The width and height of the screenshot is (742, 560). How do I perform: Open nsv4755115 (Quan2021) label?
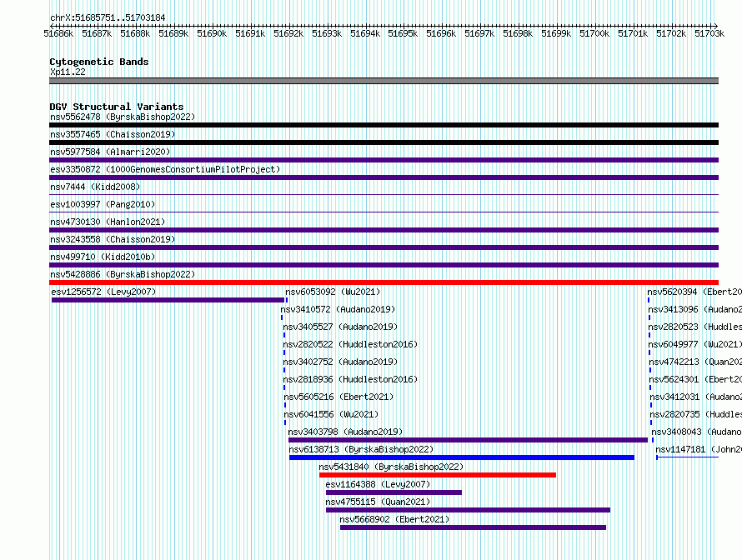379,502
